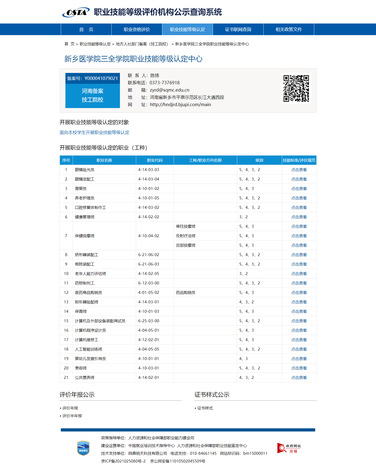Click 点击查看 for row 1 occupation
Viewport: 376px width, 464px height.
click(299, 170)
